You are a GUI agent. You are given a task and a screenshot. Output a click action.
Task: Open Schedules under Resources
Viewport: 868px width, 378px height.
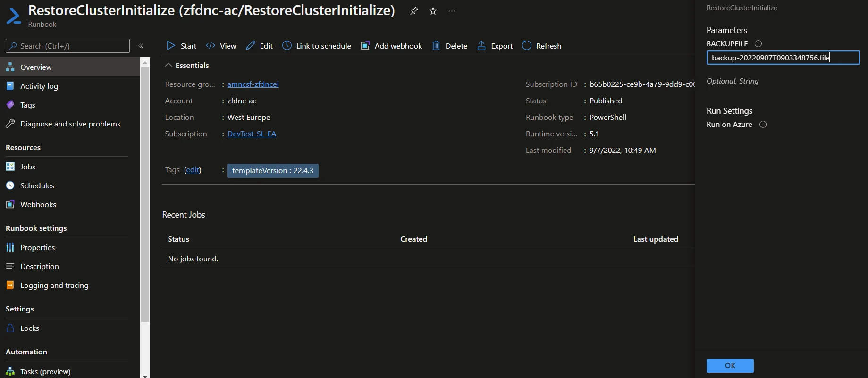(70, 185)
